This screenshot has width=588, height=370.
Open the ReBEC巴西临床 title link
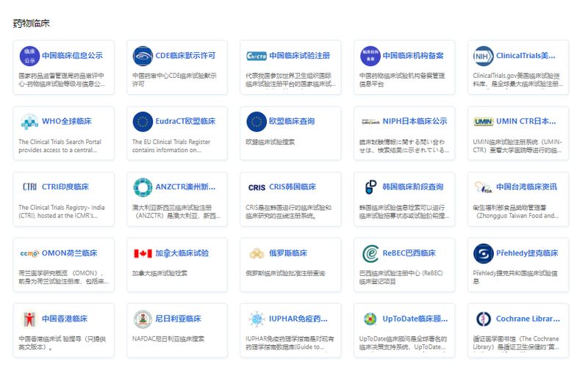click(409, 253)
